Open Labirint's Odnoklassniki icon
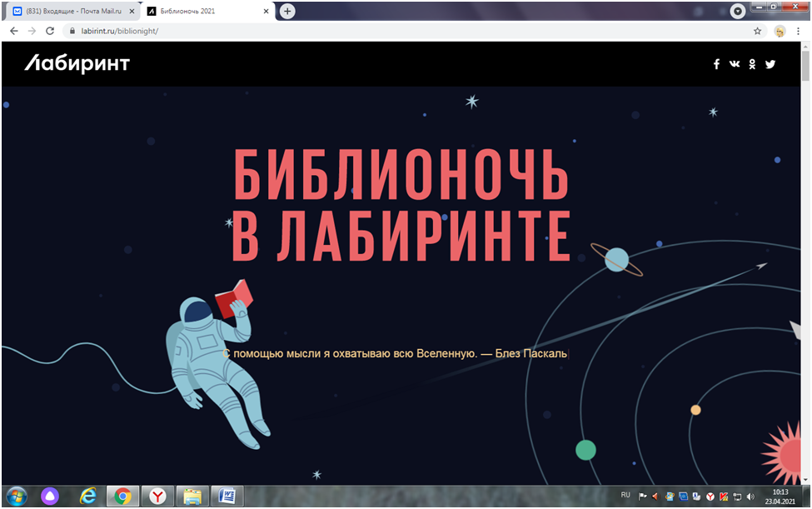Screen dimensions: 812x509 pos(752,64)
